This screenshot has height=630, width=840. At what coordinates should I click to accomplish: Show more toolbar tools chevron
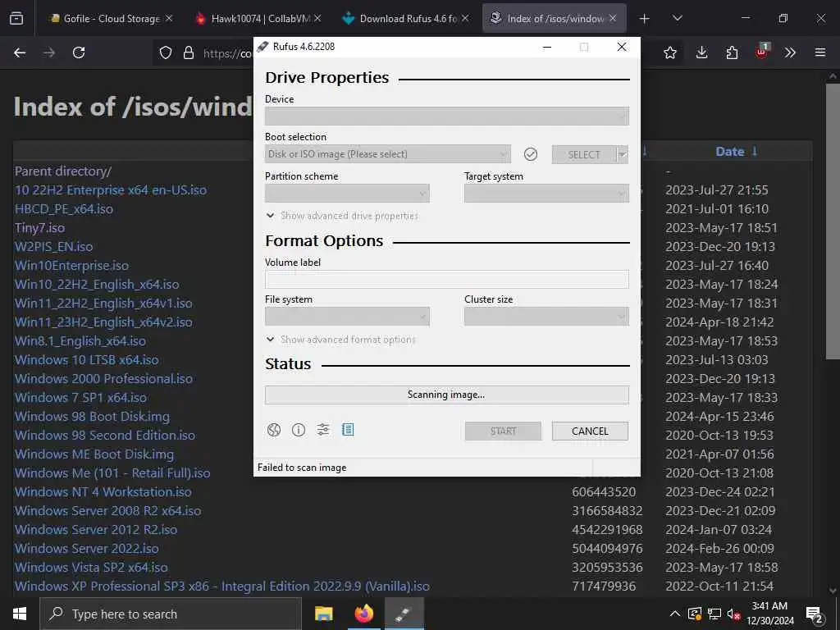[790, 52]
